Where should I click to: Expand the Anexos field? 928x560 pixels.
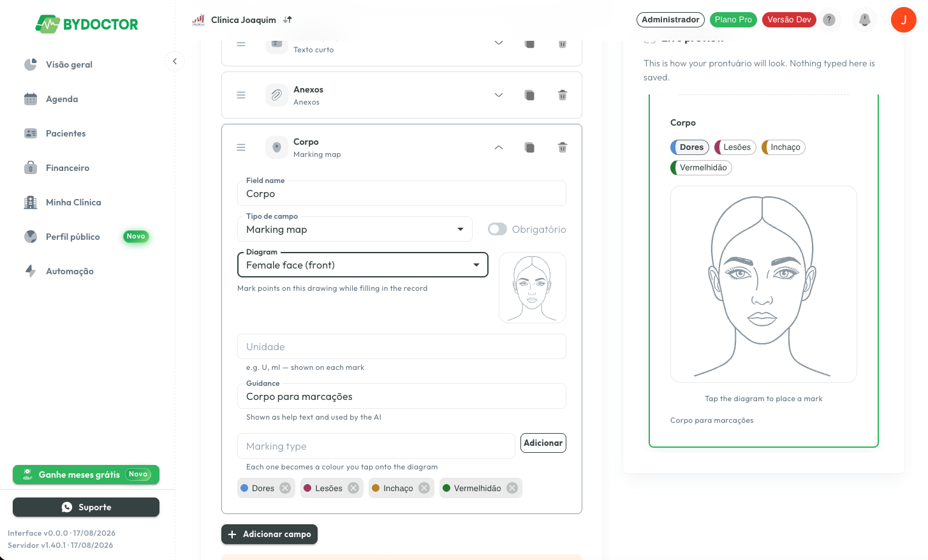pyautogui.click(x=499, y=95)
